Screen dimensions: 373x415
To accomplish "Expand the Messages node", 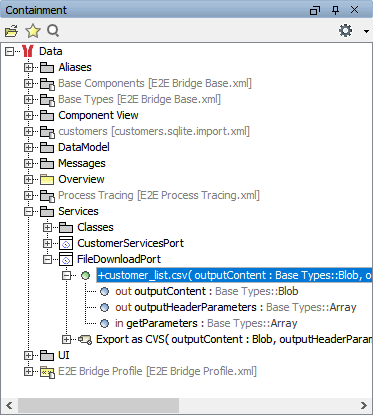I will (28, 163).
